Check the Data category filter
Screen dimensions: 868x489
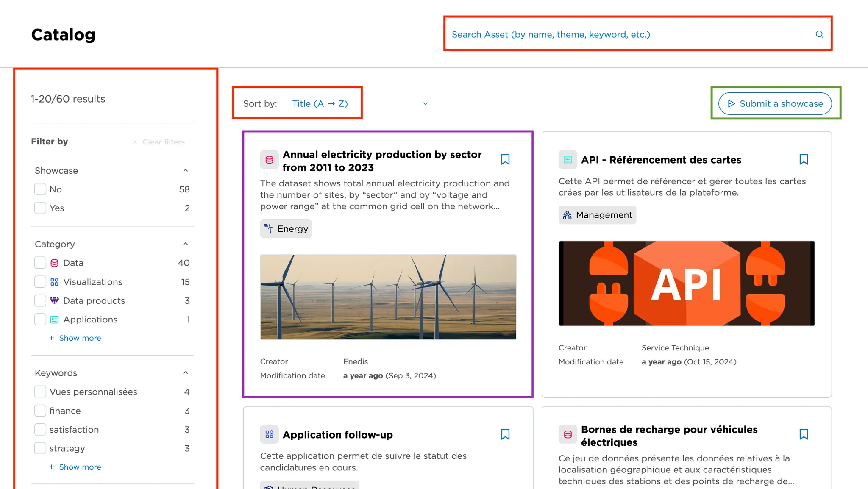(x=40, y=263)
